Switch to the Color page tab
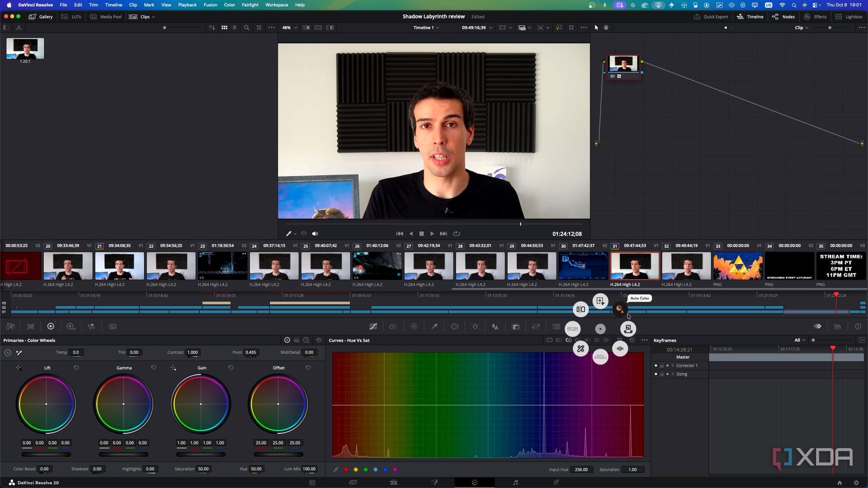The image size is (868, 488). 475,483
